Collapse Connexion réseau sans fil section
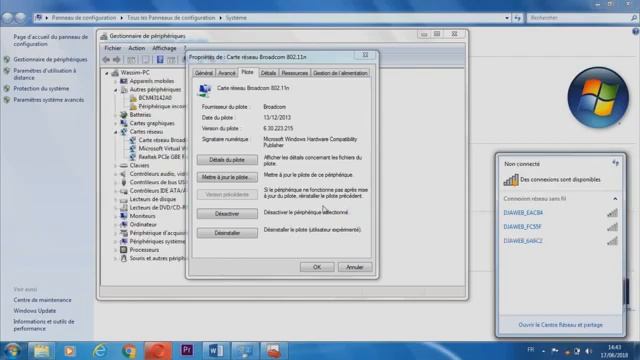Viewport: 640px width, 360px height. click(615, 199)
